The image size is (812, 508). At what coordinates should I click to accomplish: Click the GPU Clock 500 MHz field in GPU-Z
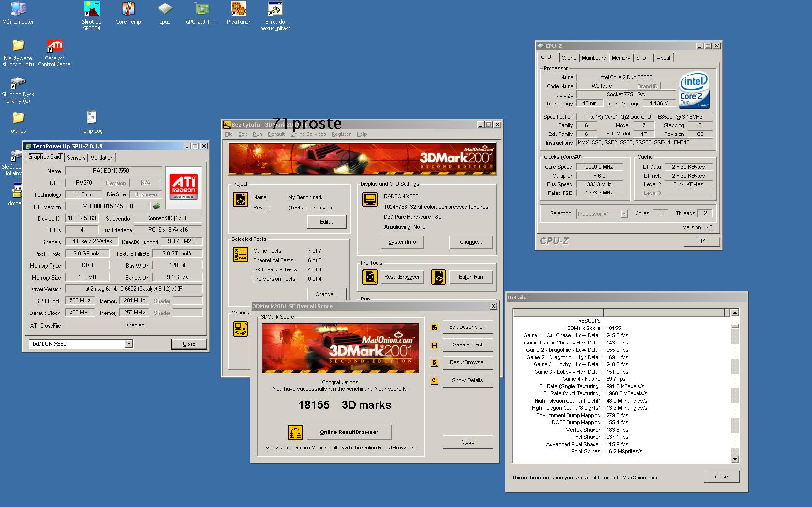pos(80,300)
